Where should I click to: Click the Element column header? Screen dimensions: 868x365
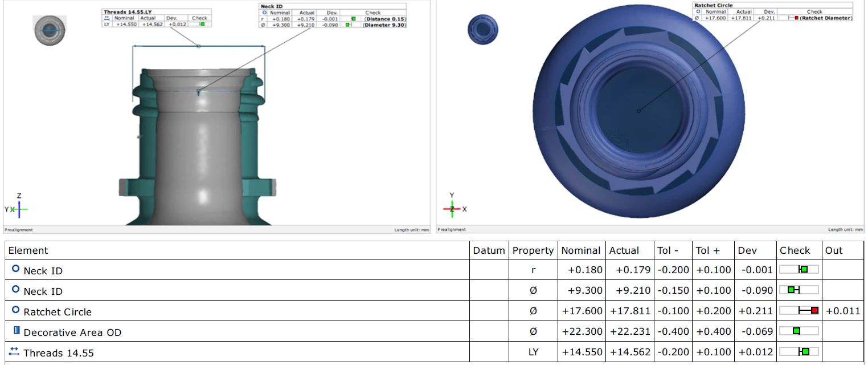(x=28, y=250)
